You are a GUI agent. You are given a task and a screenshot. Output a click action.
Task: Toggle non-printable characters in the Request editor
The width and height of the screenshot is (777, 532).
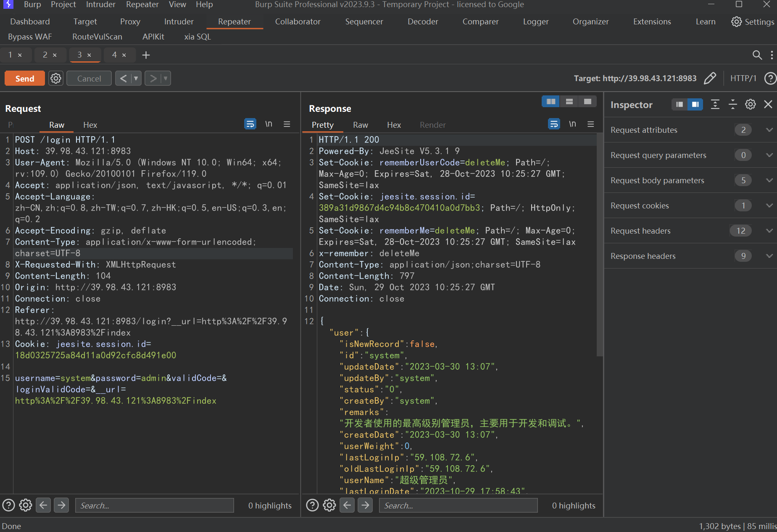point(269,124)
